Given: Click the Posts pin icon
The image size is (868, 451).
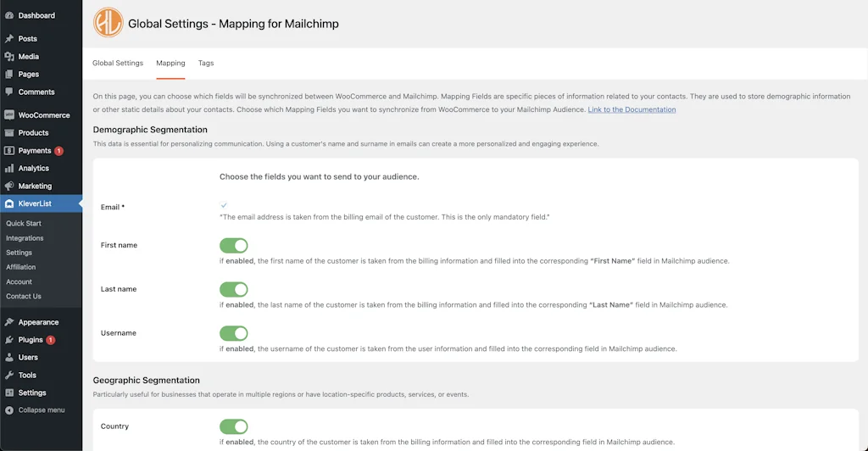Looking at the screenshot, I should [9, 39].
